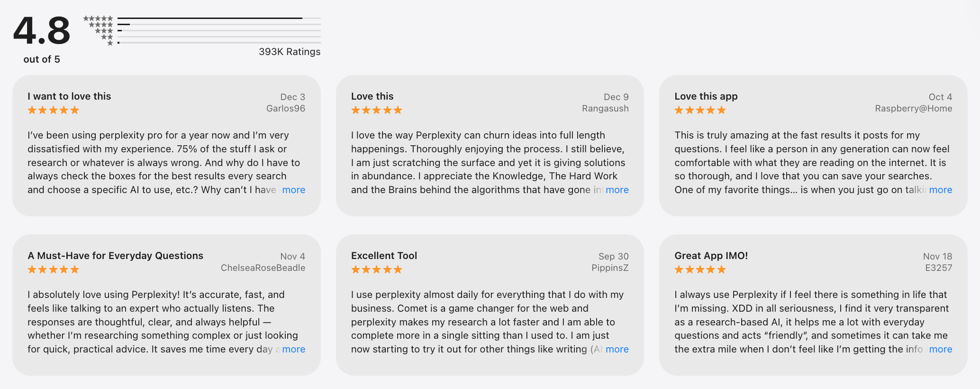Image resolution: width=980 pixels, height=389 pixels.
Task: Click the 'A Must-Have for Everyday Questions' title
Action: (115, 255)
